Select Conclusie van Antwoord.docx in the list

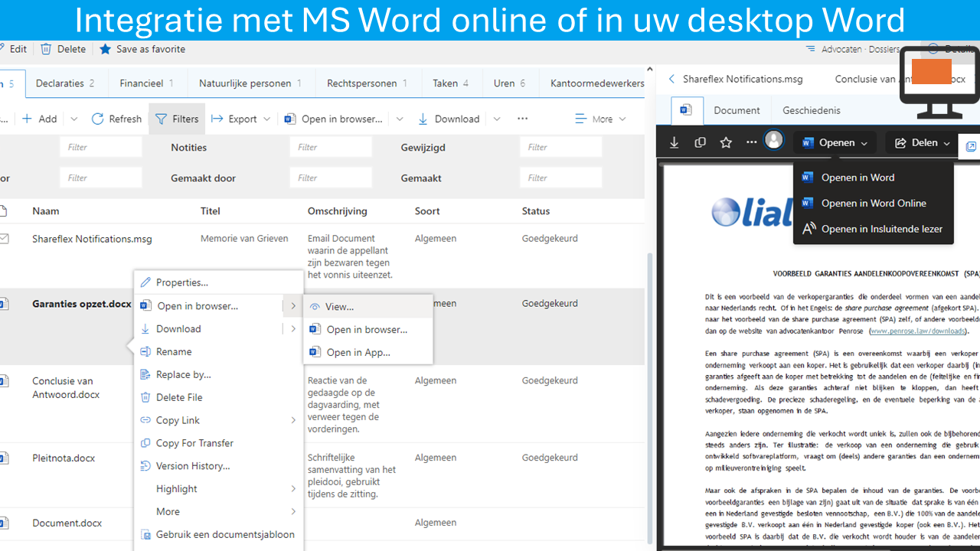(66, 388)
